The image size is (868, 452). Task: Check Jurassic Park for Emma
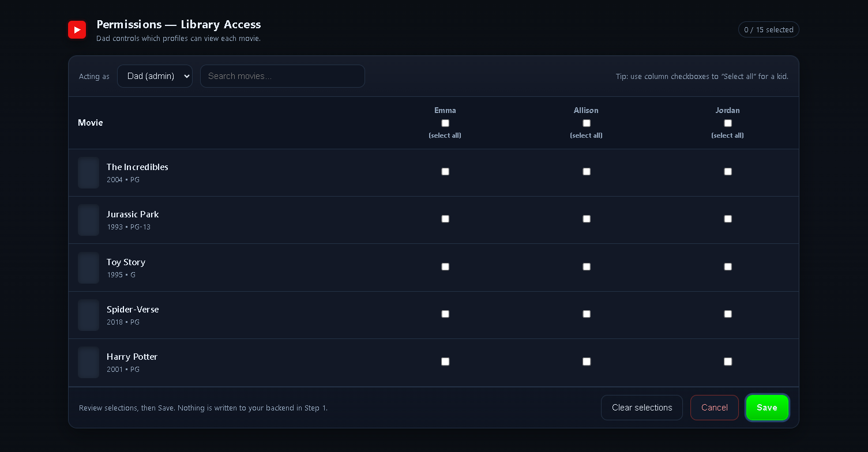click(x=445, y=219)
